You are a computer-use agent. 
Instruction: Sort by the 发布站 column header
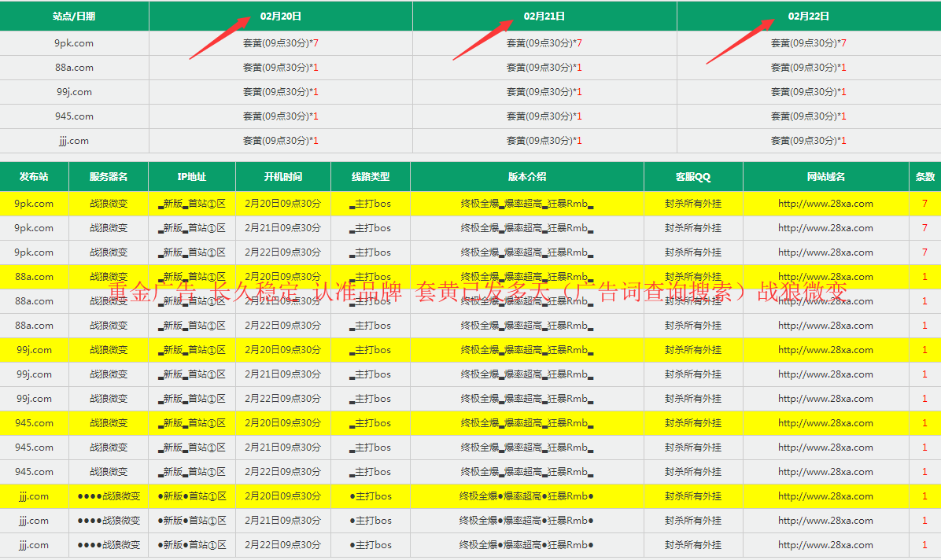34,177
